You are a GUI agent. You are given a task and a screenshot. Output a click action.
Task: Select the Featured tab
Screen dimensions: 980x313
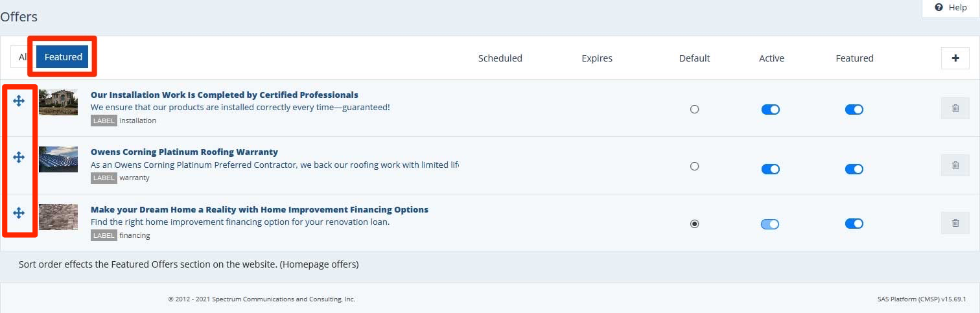[x=63, y=57]
